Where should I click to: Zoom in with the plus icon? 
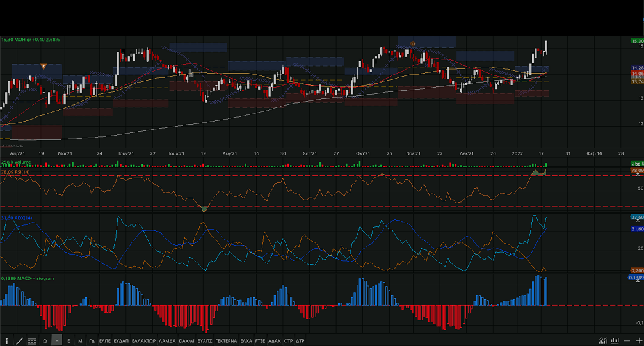click(638, 341)
